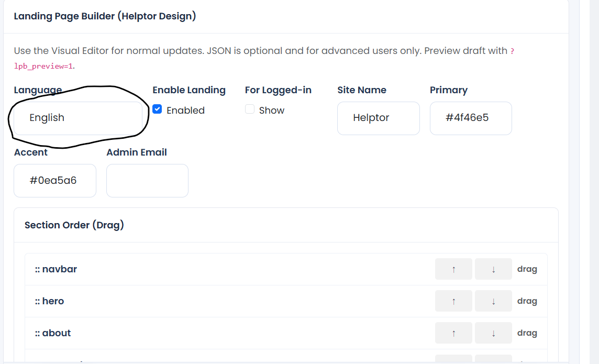Select the navbar section row
The width and height of the screenshot is (599, 364).
pos(286,269)
